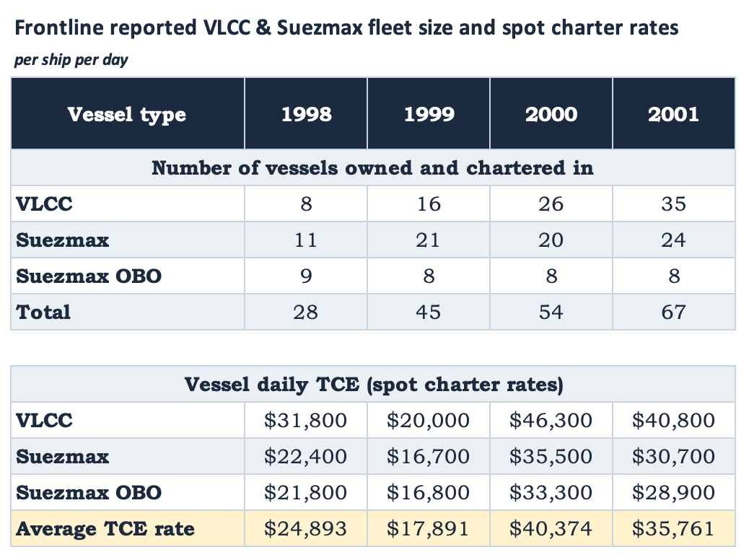This screenshot has width=749, height=560.
Task: Click 'Vessel daily TCE (spot charter rates)' heading
Action: click(372, 384)
